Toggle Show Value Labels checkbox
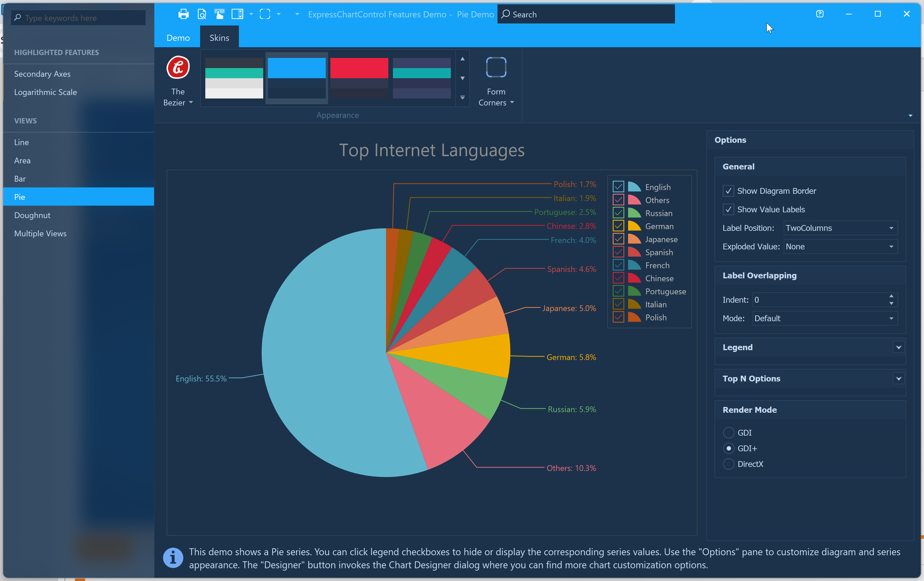 [728, 209]
